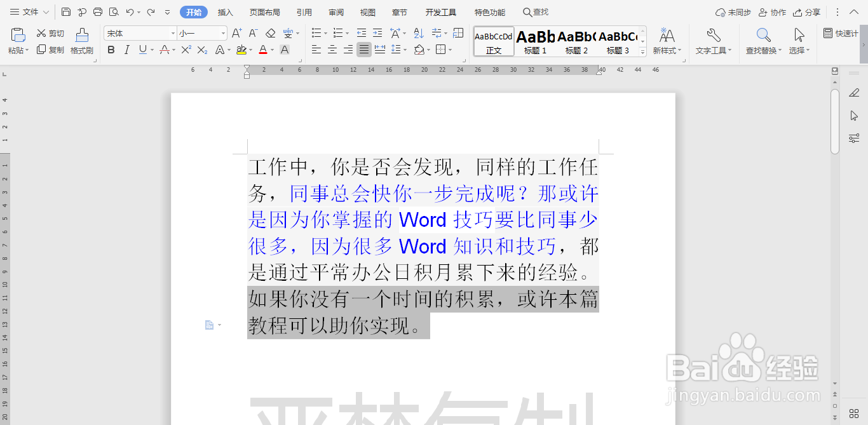Image resolution: width=868 pixels, height=425 pixels.
Task: Click the Select (选择) cursor tool
Action: pyautogui.click(x=799, y=41)
